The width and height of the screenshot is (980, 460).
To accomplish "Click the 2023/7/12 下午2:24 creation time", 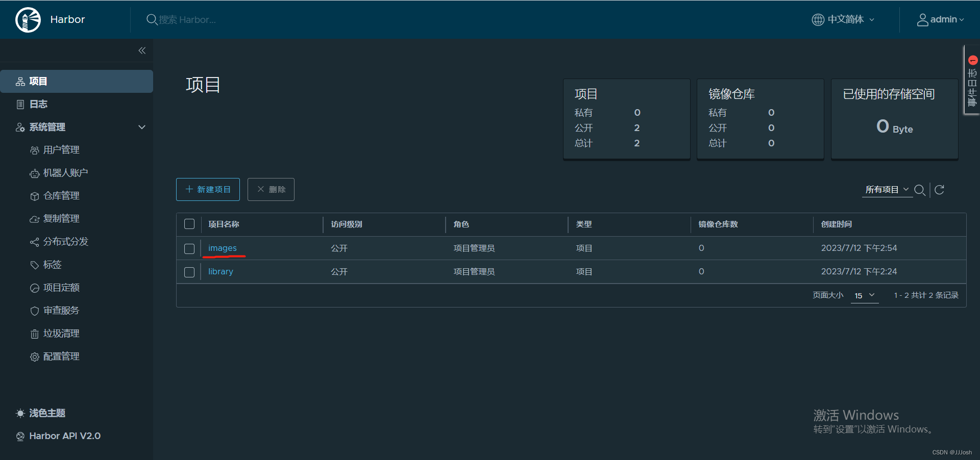I will click(x=859, y=271).
